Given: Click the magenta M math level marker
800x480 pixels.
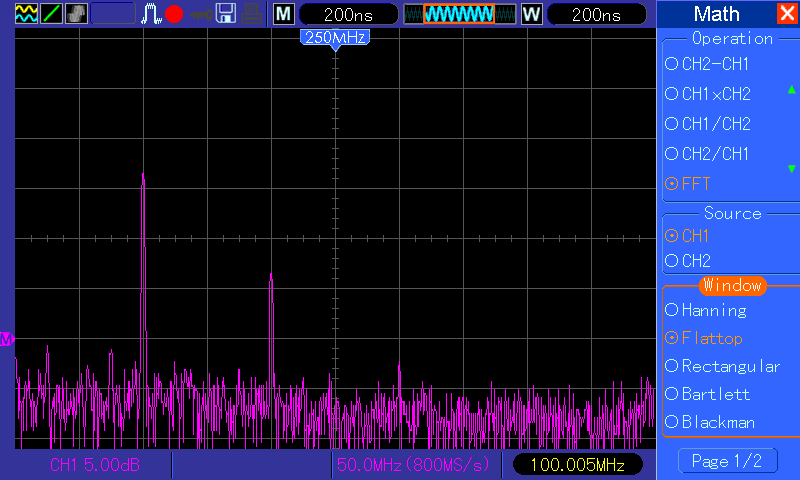Looking at the screenshot, I should click(7, 339).
